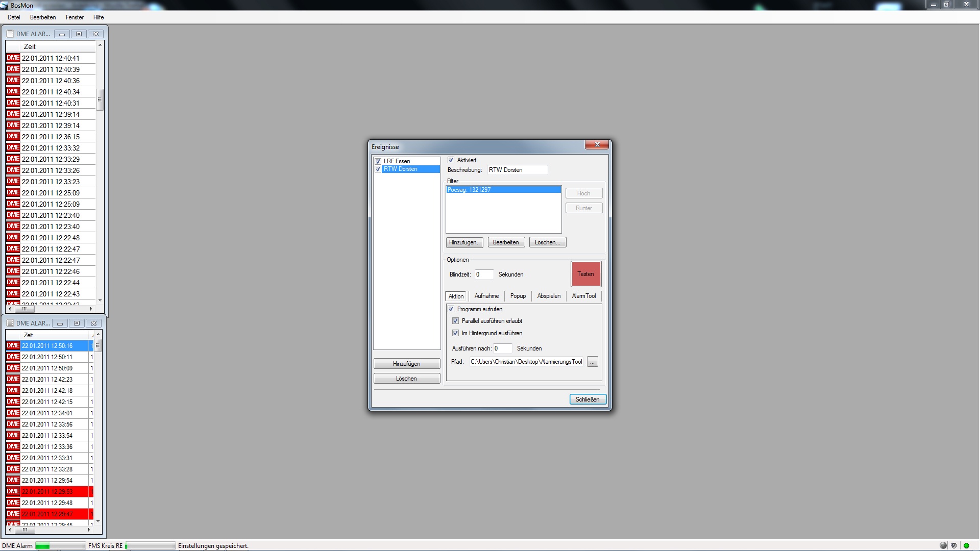Click the red Testen button
The height and width of the screenshot is (551, 980).
click(585, 274)
